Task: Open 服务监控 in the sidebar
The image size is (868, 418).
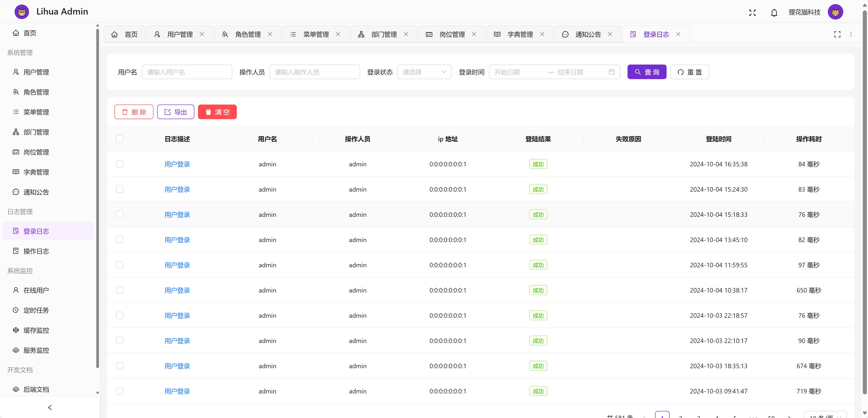Action: coord(48,350)
